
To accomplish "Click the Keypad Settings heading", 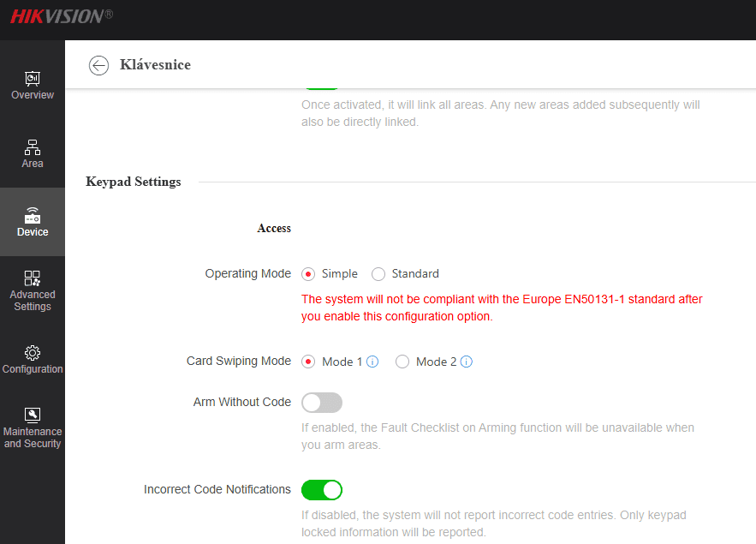I will pos(133,182).
